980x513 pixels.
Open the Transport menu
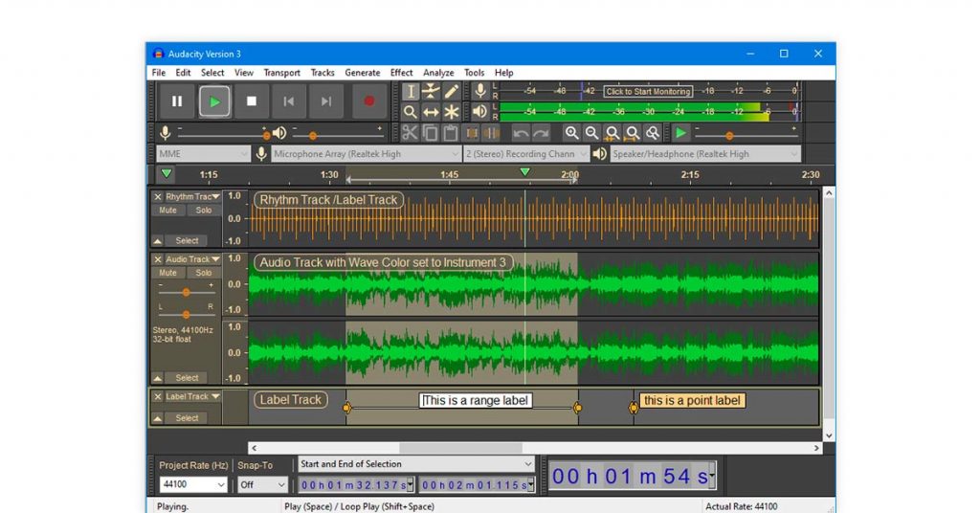point(282,73)
